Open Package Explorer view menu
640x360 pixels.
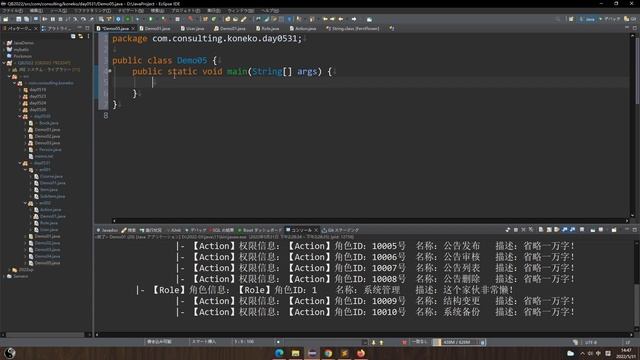(x=88, y=36)
